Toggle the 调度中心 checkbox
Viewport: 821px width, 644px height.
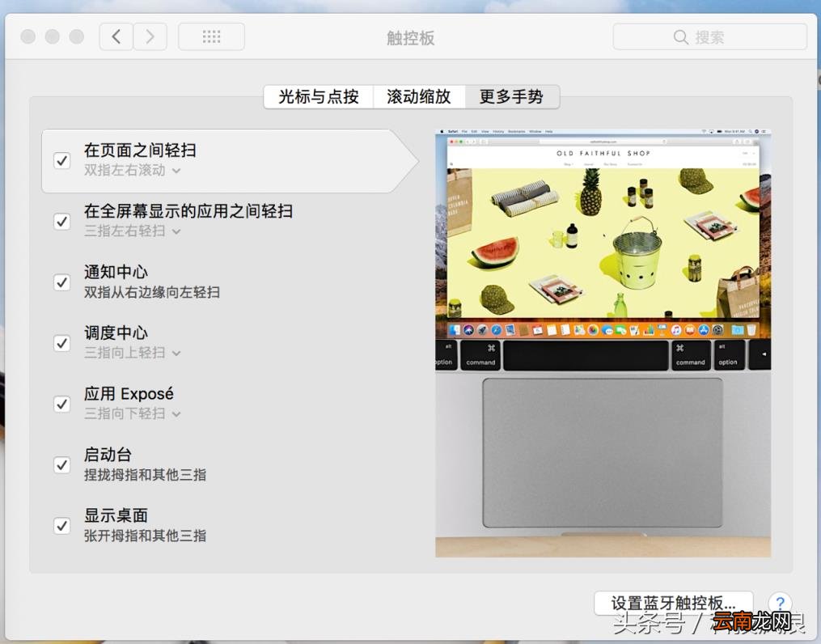pyautogui.click(x=62, y=343)
